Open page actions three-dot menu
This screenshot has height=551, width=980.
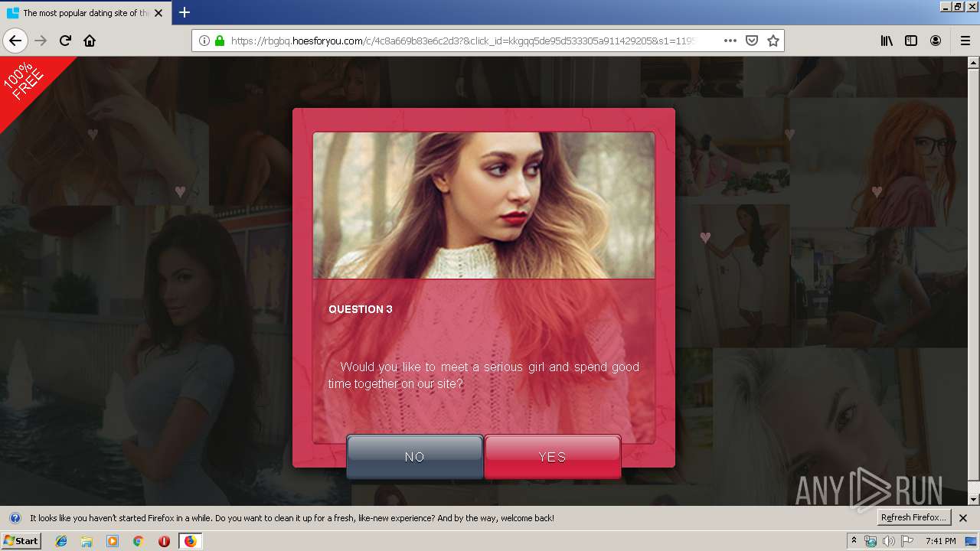tap(730, 41)
